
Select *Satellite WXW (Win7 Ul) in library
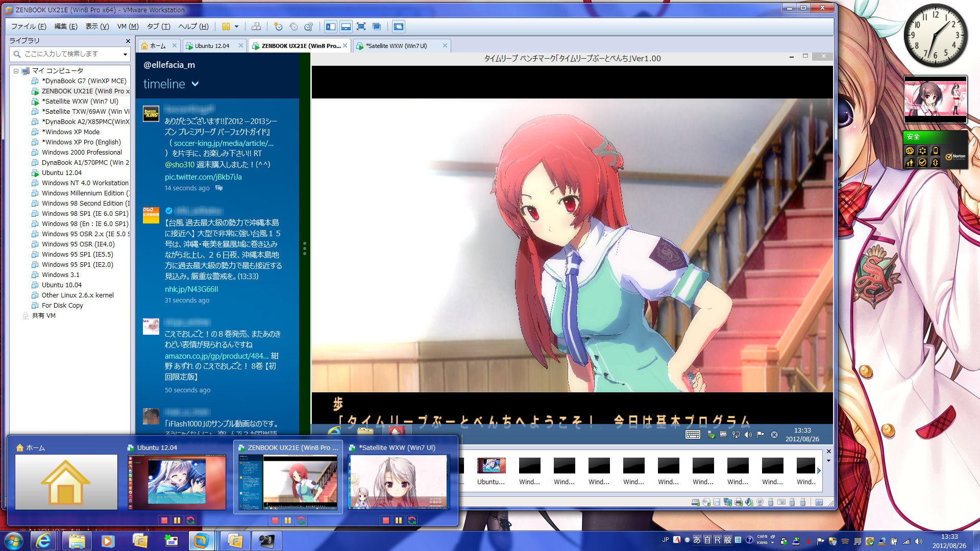[x=80, y=101]
